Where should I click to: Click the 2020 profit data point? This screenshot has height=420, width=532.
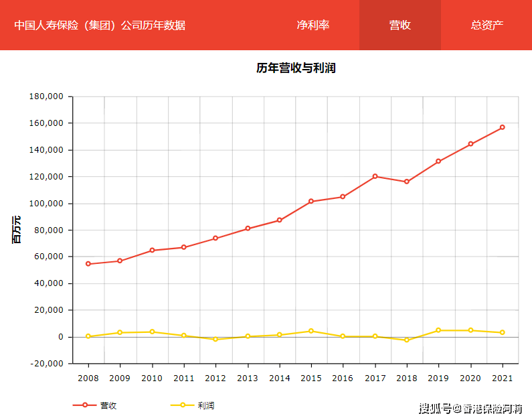(x=470, y=330)
